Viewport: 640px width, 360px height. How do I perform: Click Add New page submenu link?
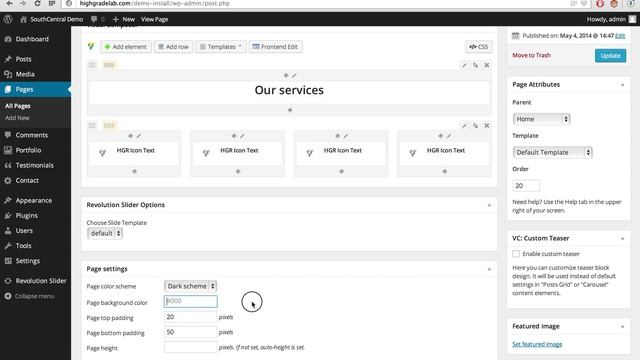coord(17,118)
